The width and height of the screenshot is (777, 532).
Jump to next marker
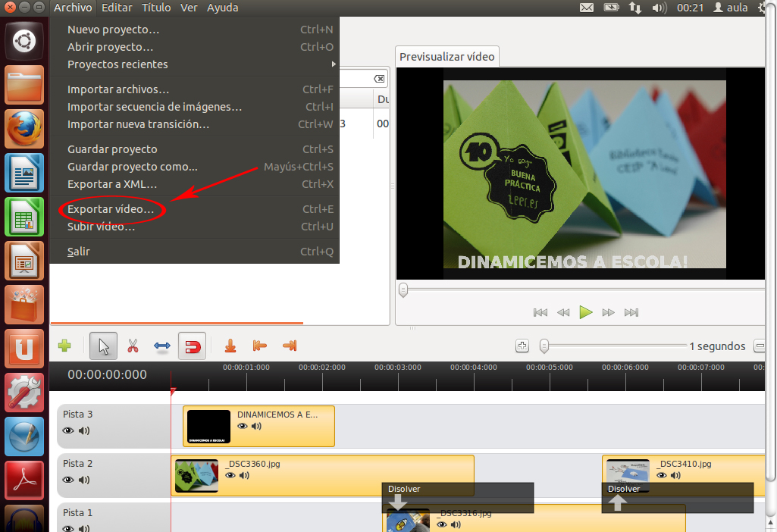click(289, 346)
